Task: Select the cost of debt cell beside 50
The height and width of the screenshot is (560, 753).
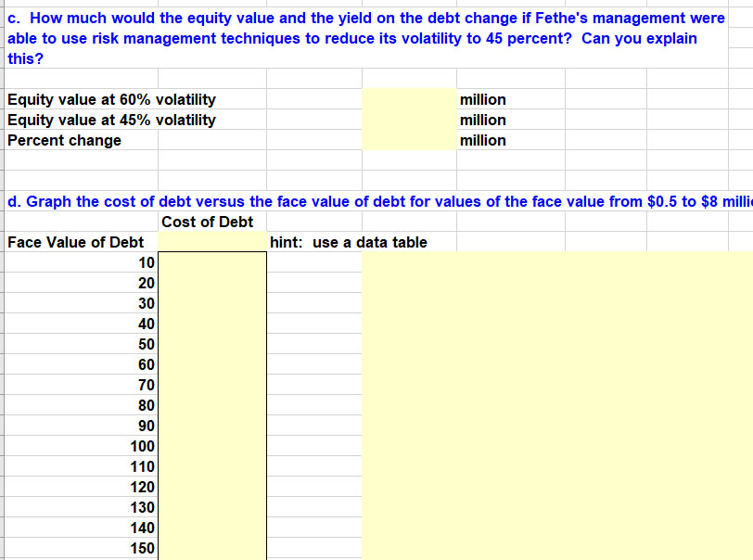Action: (212, 344)
